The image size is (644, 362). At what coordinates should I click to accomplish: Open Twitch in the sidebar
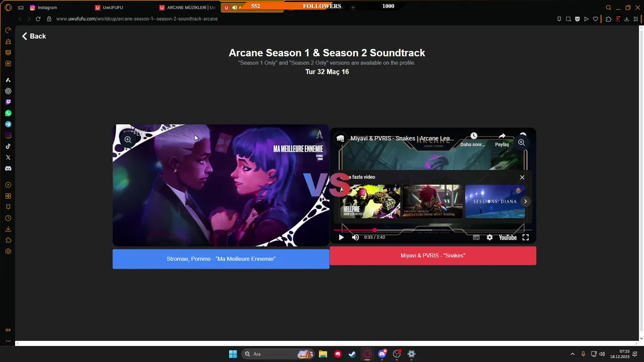tap(8, 102)
